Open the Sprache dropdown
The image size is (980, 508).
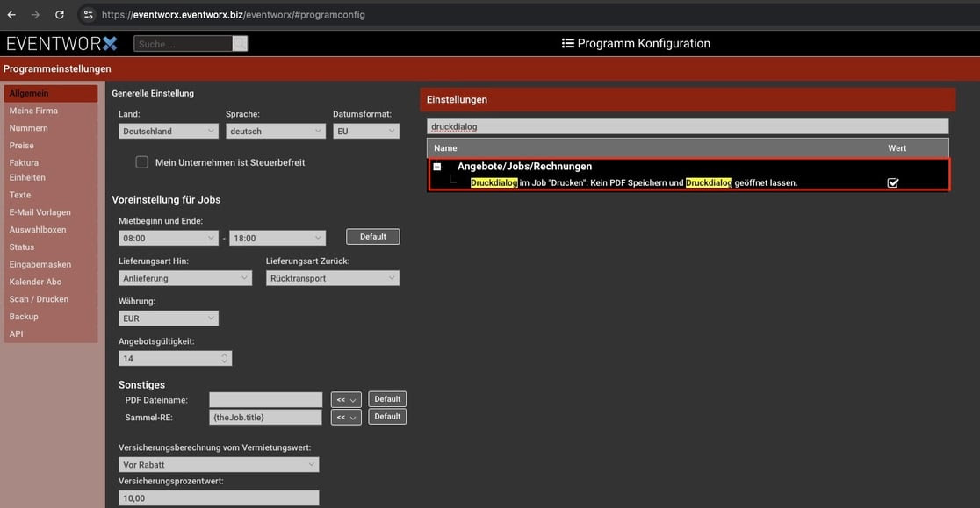coord(275,131)
